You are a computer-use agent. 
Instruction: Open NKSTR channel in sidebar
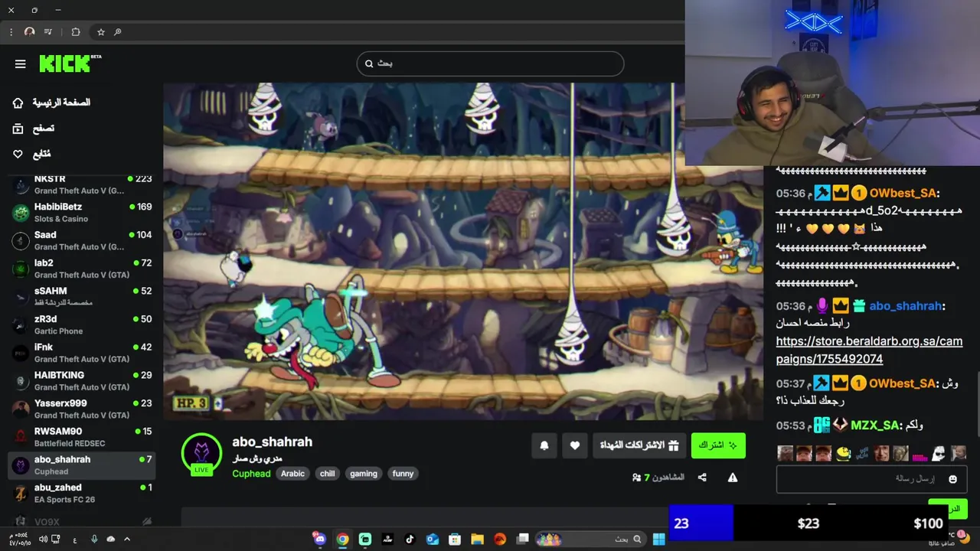coord(81,184)
